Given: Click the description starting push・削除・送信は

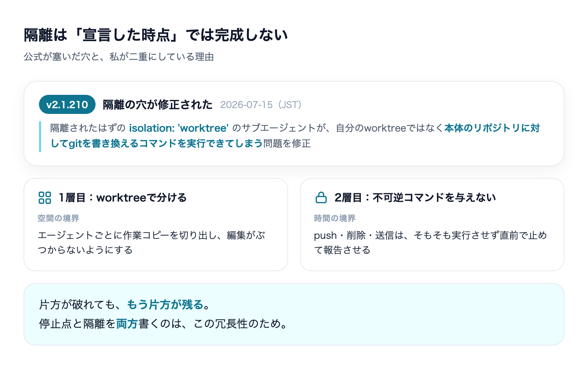Looking at the screenshot, I should click(430, 243).
